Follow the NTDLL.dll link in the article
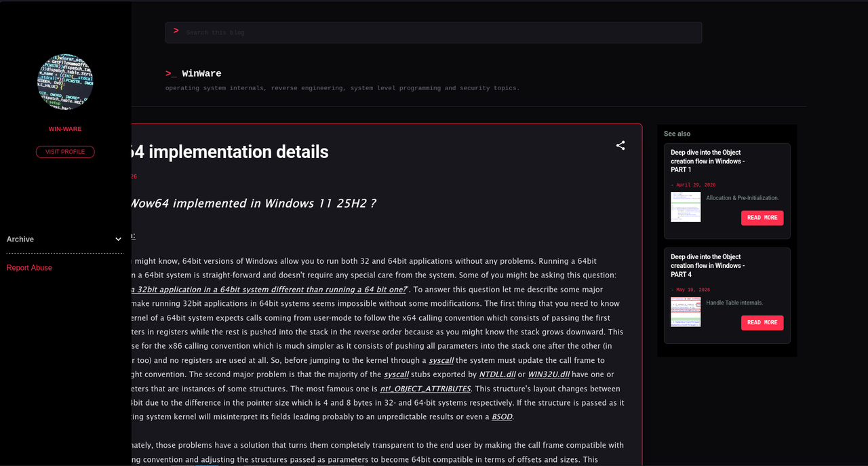Screen dimensions: 868x466 [497, 374]
